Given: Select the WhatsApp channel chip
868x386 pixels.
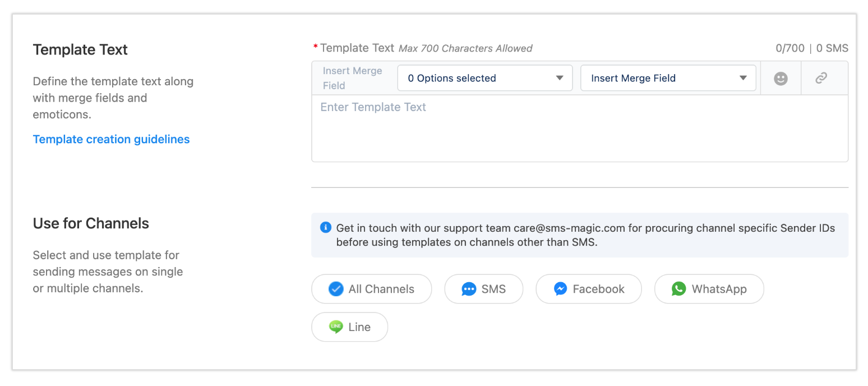Looking at the screenshot, I should [709, 289].
